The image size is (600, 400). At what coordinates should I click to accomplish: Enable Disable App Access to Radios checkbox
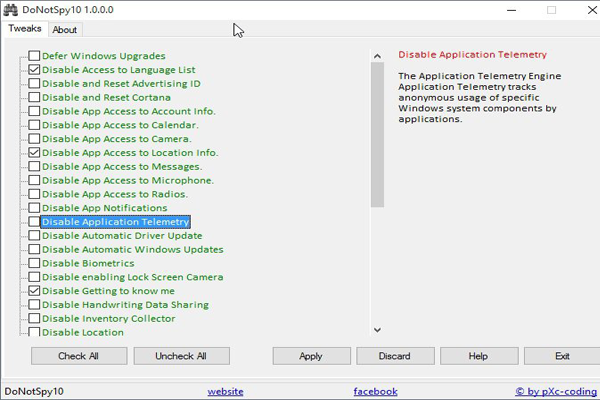pyautogui.click(x=34, y=194)
